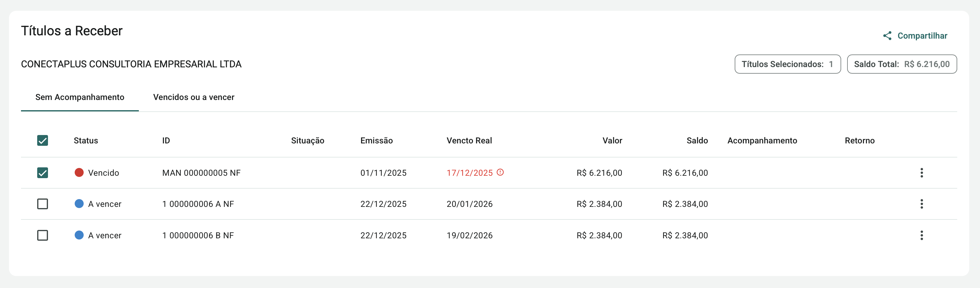
Task: Click the Saldo Total R$ 6.216,00 badge
Action: (902, 64)
